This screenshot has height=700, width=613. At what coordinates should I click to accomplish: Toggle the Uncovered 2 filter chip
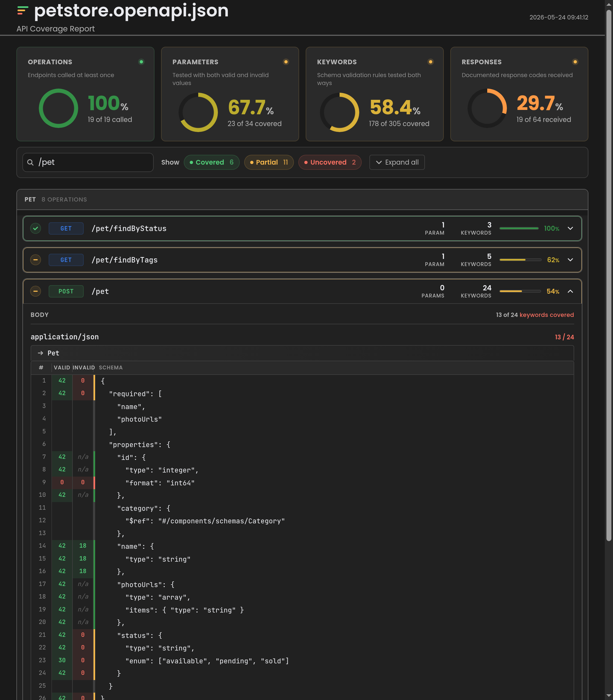pos(330,162)
